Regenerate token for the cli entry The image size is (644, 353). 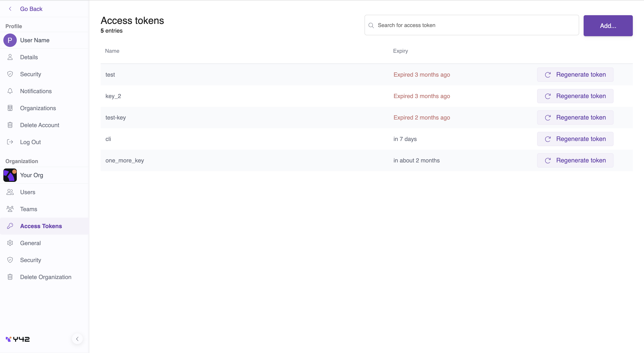tap(575, 139)
